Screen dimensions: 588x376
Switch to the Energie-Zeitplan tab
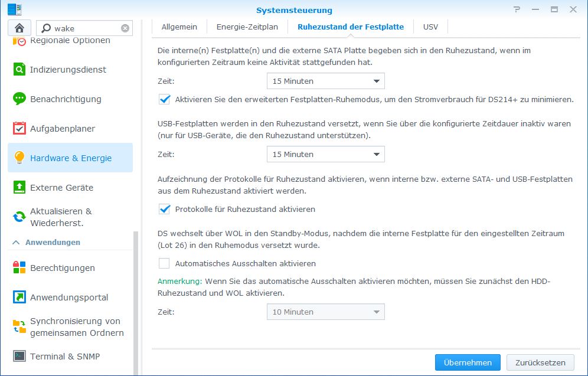point(247,27)
